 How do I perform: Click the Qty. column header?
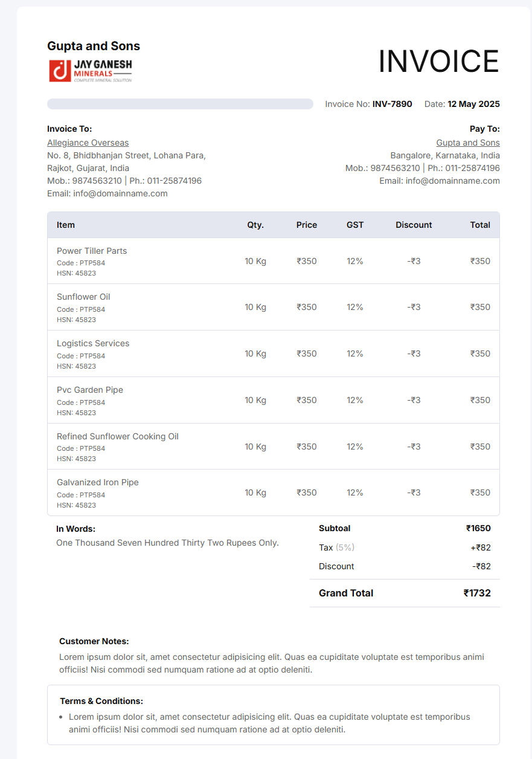255,225
